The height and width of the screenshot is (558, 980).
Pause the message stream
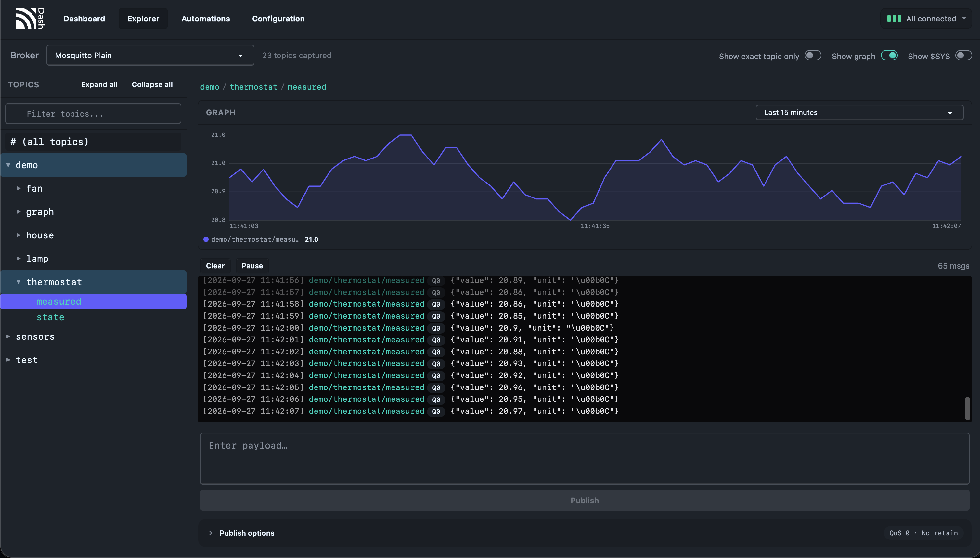[252, 266]
